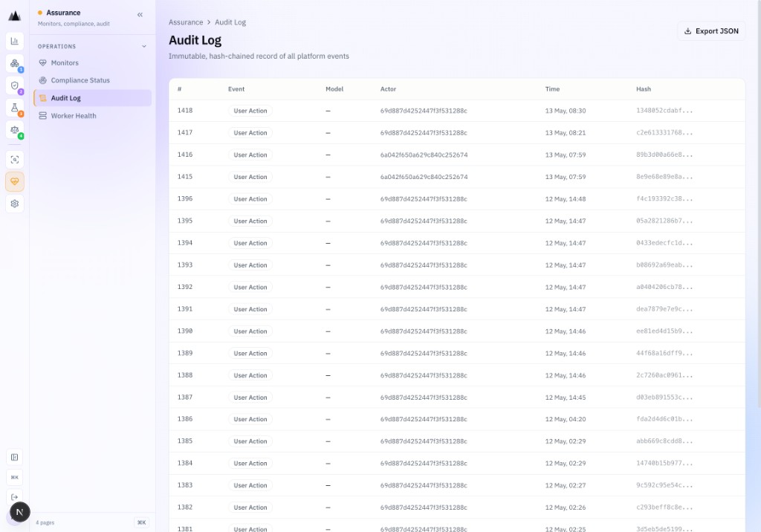Click the Hash column header
Viewport: 761px width, 532px height.
pos(644,89)
